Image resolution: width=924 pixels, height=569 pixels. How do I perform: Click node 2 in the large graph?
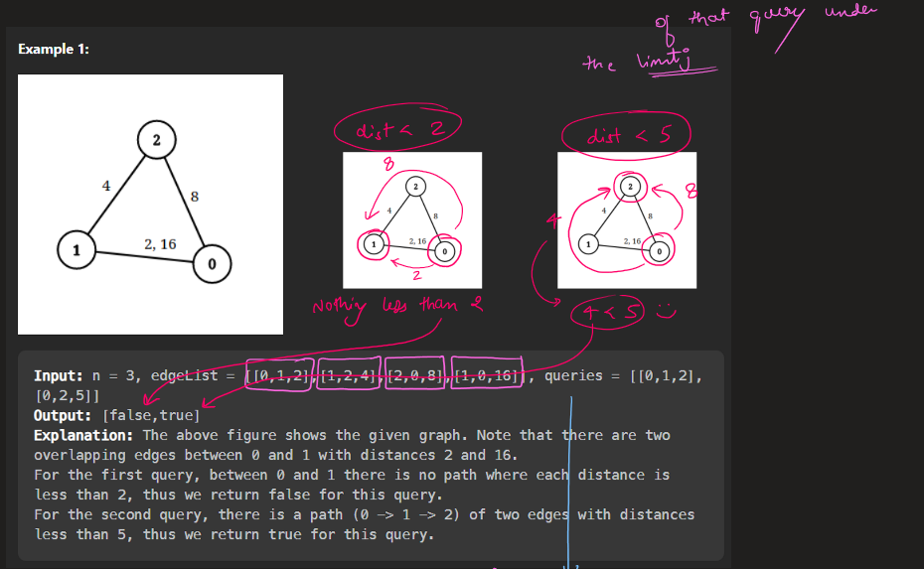coord(155,140)
